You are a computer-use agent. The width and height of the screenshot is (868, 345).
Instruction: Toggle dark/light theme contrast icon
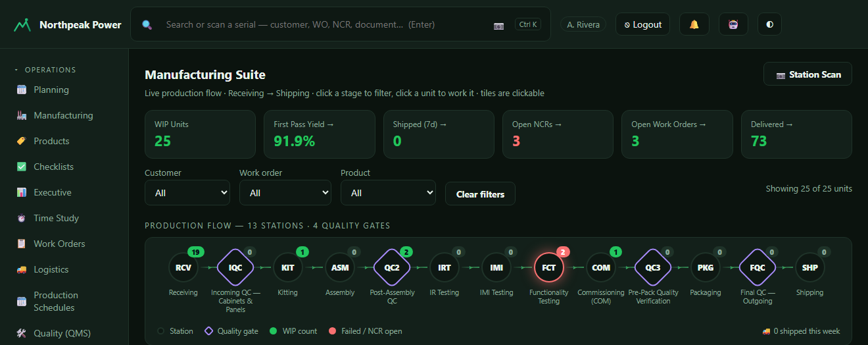click(x=769, y=24)
